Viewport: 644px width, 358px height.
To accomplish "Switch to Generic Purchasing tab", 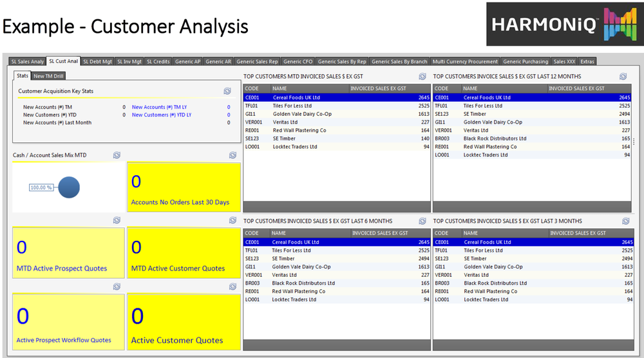I will click(x=526, y=62).
